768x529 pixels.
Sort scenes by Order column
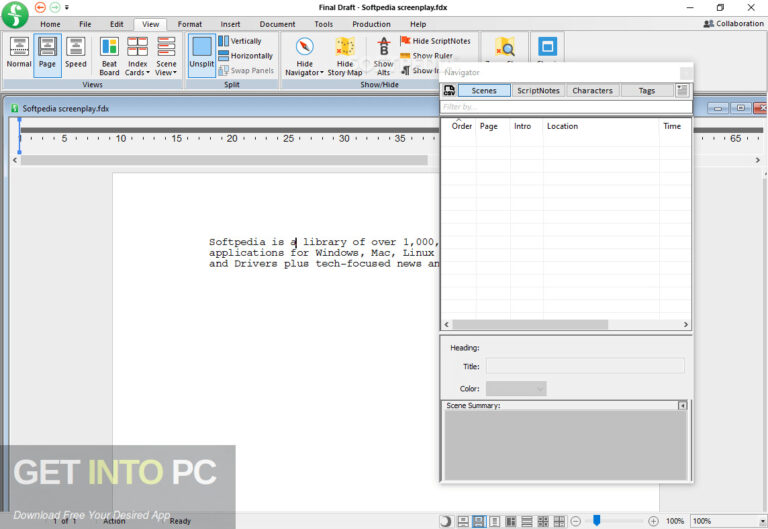pyautogui.click(x=461, y=126)
